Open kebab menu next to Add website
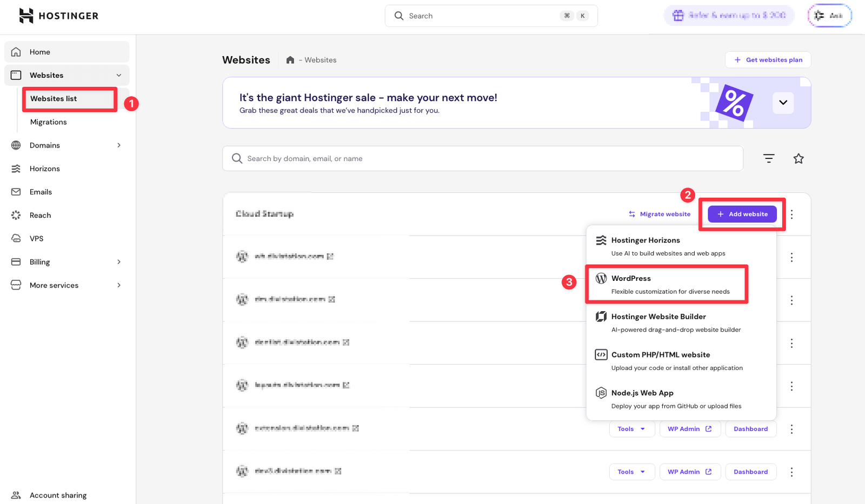This screenshot has width=865, height=504. [x=791, y=214]
